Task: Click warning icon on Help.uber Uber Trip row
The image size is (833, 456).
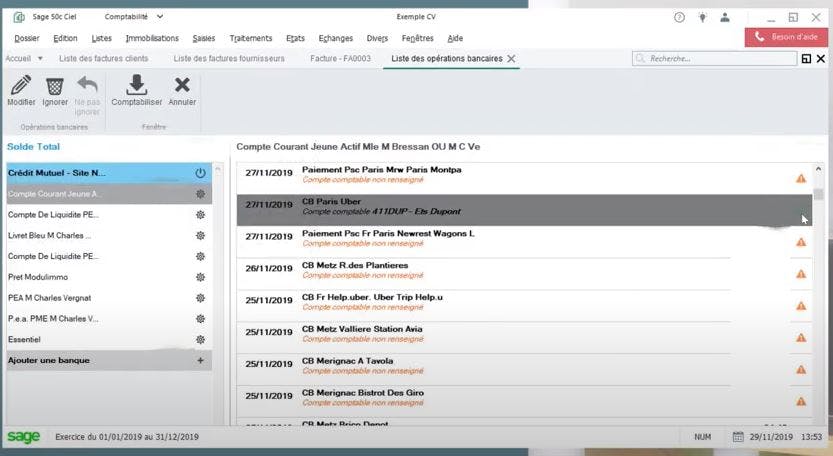Action: point(801,306)
